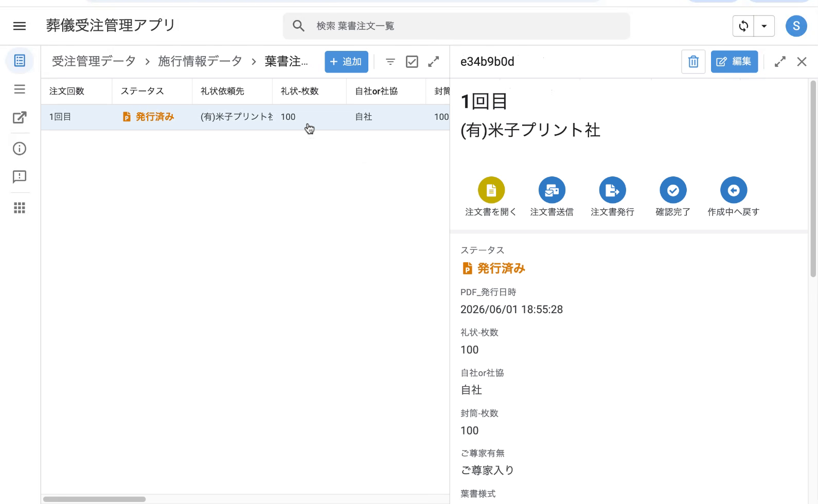Click the 注文書送信 mail icon

552,190
